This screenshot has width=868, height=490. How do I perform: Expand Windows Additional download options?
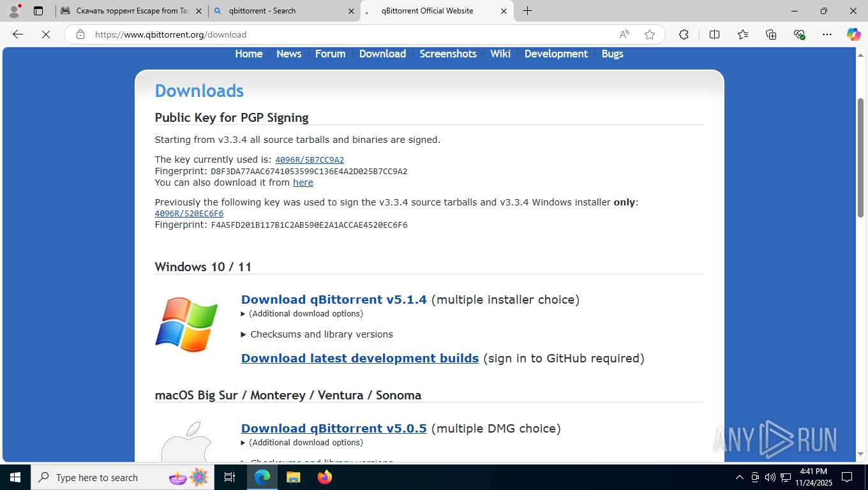pyautogui.click(x=302, y=313)
